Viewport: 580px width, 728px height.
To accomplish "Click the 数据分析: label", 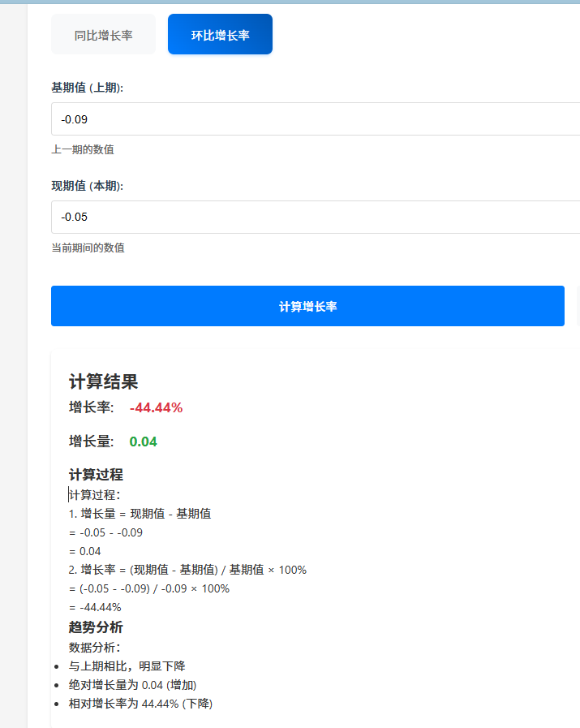I will coord(95,647).
